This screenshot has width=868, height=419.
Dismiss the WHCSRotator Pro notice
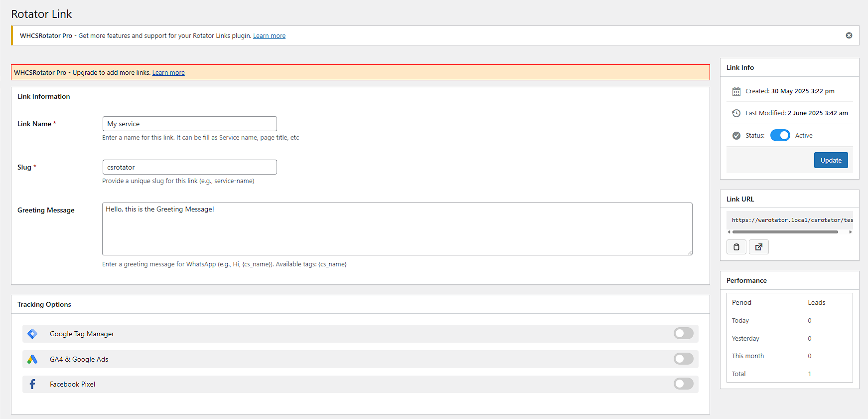point(849,35)
